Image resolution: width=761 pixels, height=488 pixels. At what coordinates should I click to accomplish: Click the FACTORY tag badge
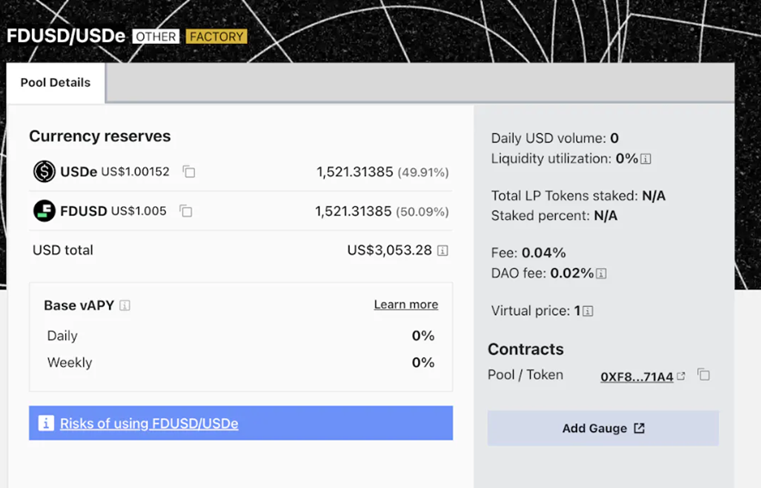tap(216, 36)
